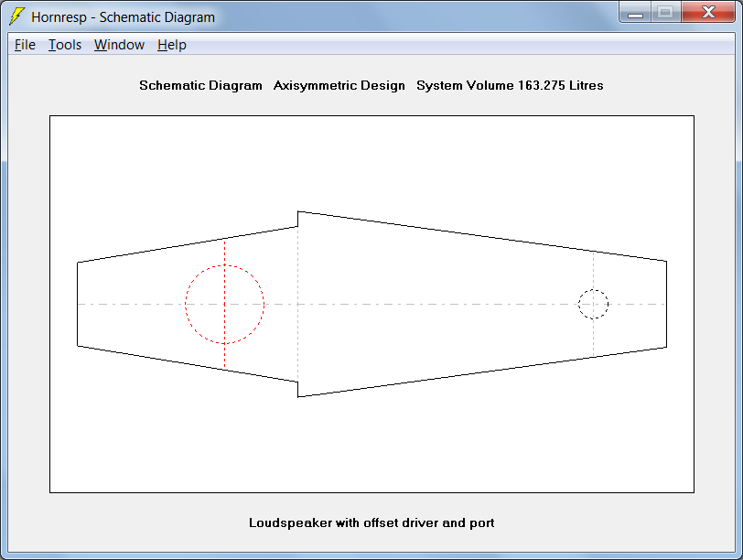This screenshot has width=743, height=560.
Task: Click 'Loudspeaker with offset driver and port' caption
Action: pos(371,522)
